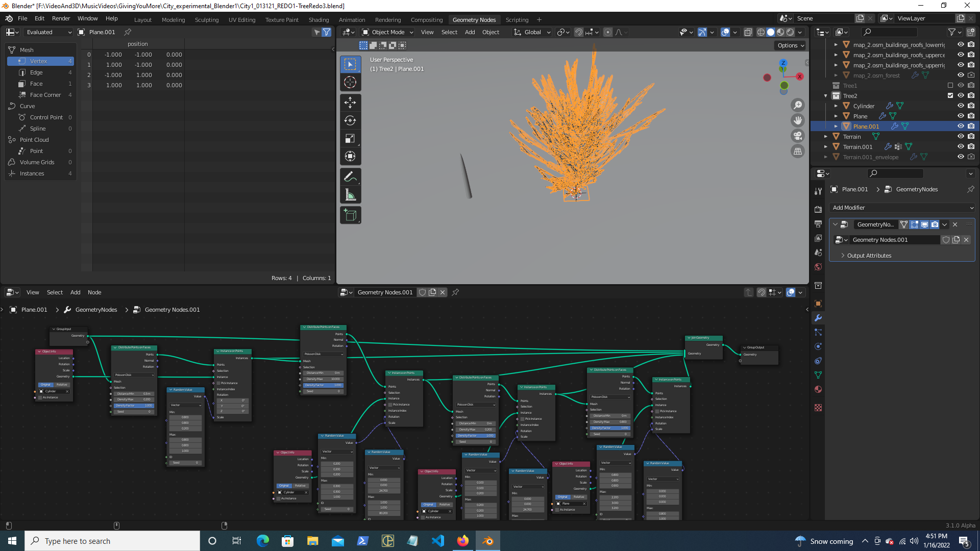Select Instances in spreadsheet list

click(x=41, y=173)
